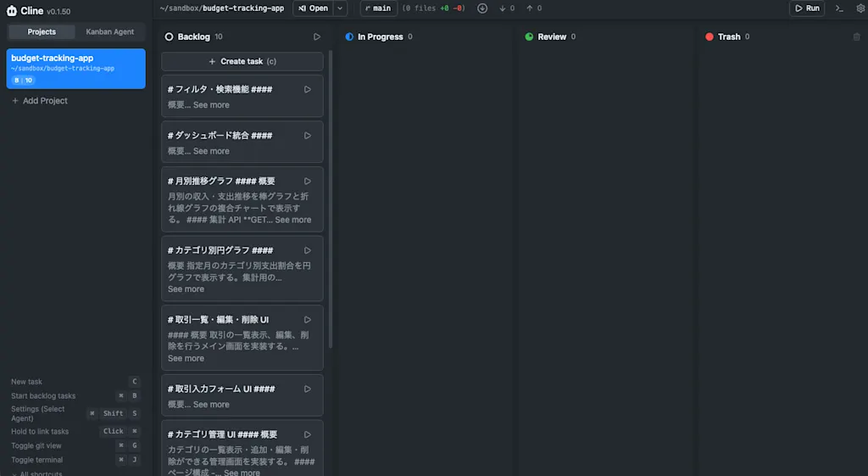Click the Backlog column title
This screenshot has height=476, width=868.
pos(194,36)
